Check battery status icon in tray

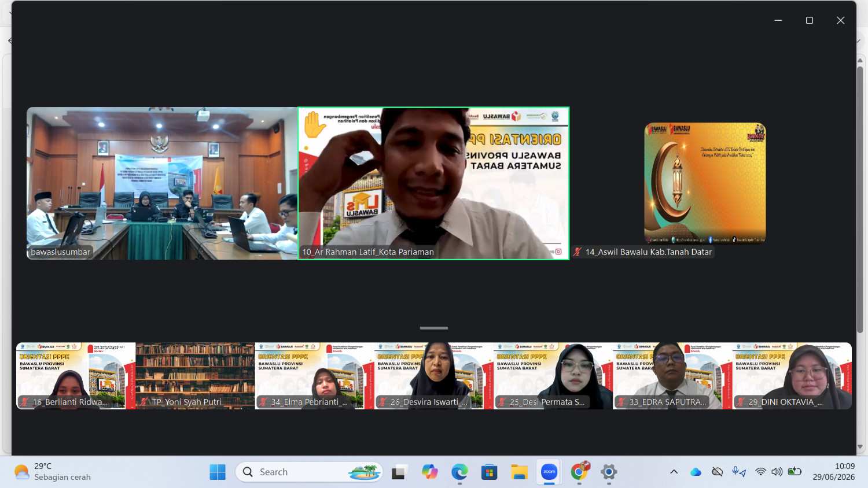click(x=795, y=472)
